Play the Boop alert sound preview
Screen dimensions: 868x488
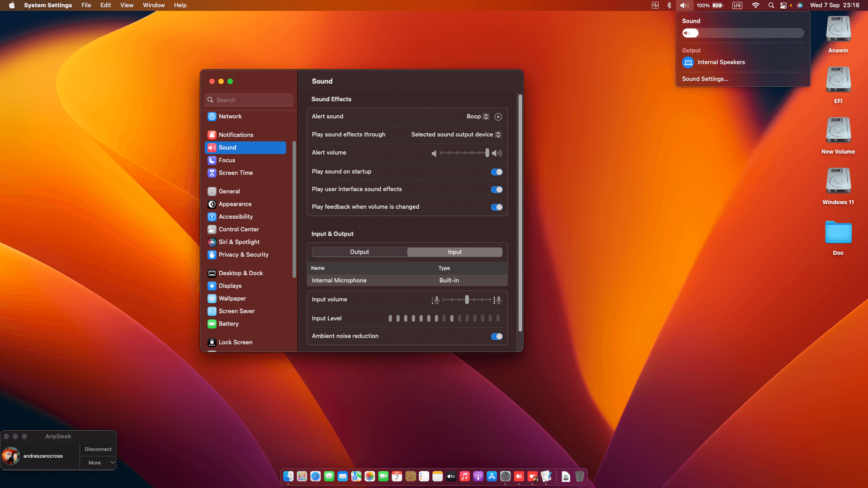click(498, 117)
